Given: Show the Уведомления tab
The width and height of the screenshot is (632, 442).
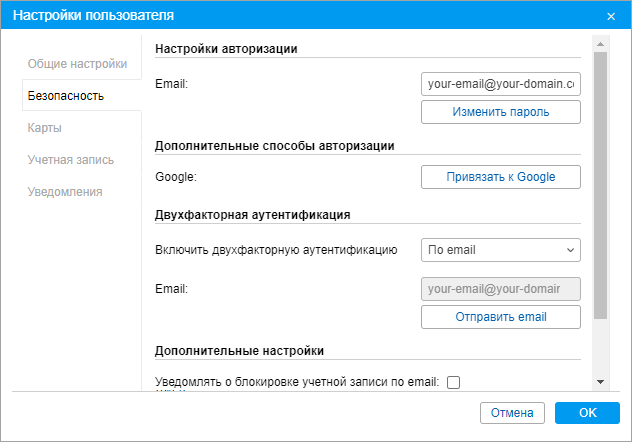Looking at the screenshot, I should point(65,191).
